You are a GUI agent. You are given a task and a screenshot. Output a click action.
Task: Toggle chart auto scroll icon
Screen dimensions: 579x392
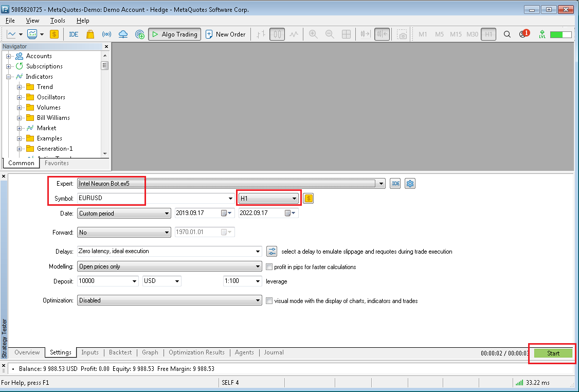(x=365, y=34)
